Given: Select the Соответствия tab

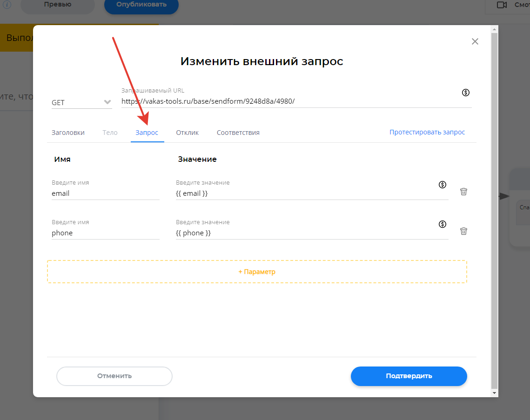Looking at the screenshot, I should [238, 133].
